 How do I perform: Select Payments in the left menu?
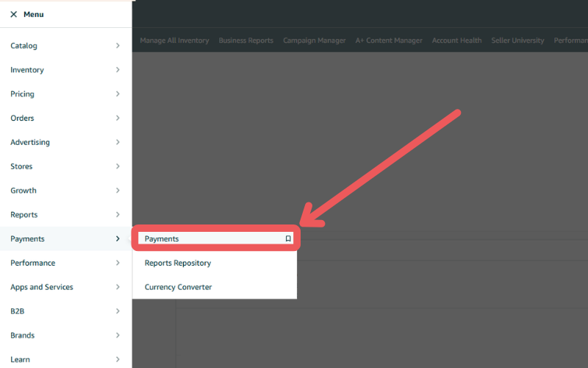[x=65, y=238]
